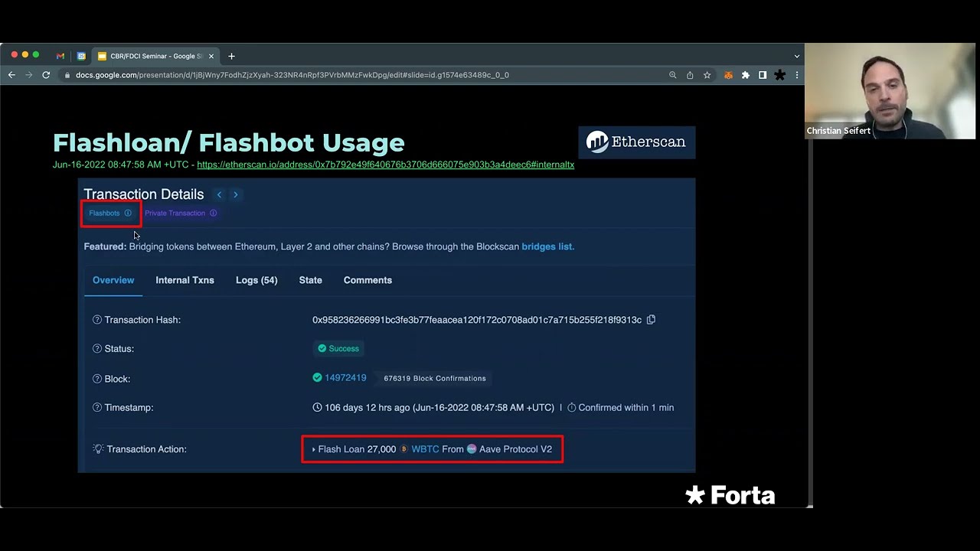980x551 pixels.
Task: Click help icon beside Timestamp
Action: click(97, 408)
